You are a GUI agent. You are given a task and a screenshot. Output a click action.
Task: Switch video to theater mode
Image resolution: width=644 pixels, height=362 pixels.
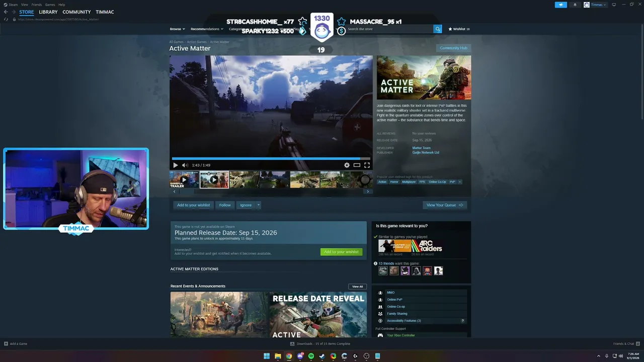[x=357, y=165]
